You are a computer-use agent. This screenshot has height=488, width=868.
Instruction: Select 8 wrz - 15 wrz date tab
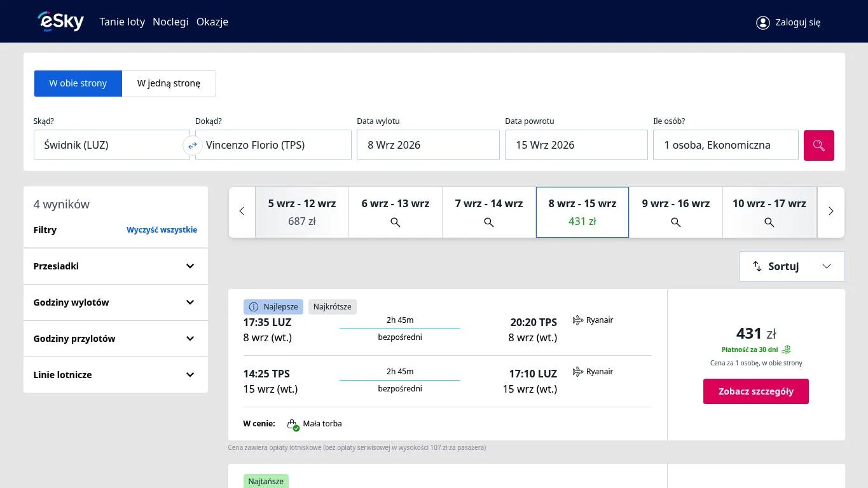click(582, 212)
